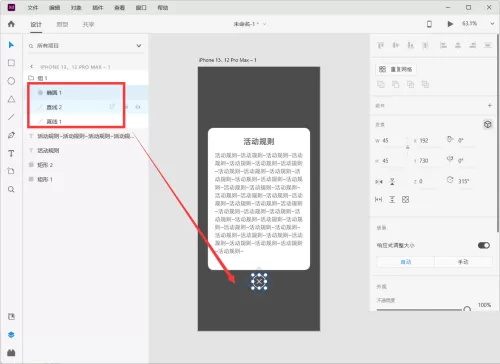Open the 窗口 menu
The height and width of the screenshot is (364, 500).
141,8
